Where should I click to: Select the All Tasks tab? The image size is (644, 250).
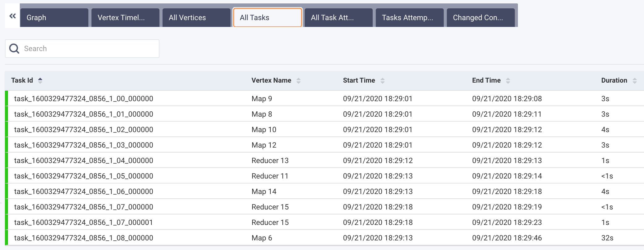[x=268, y=18]
